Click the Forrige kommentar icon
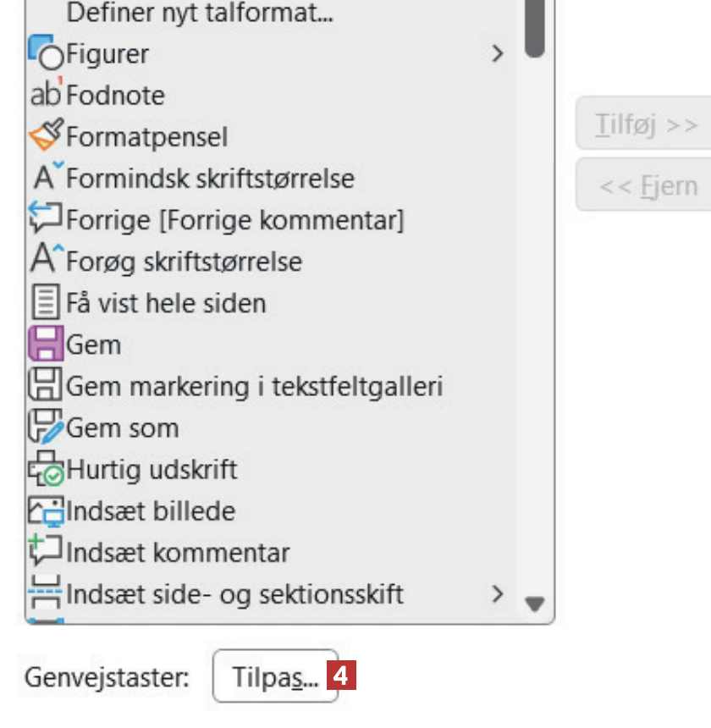This screenshot has width=711, height=728. 45,219
